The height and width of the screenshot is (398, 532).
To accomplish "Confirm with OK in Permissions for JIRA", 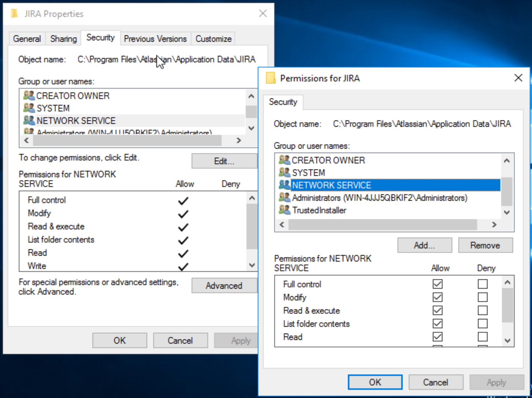I will pyautogui.click(x=375, y=382).
